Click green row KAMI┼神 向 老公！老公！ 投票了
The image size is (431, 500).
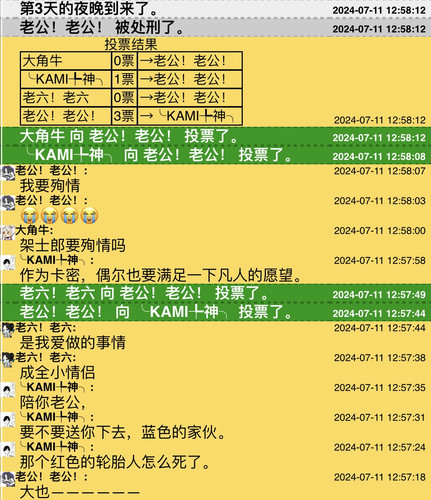[215, 155]
